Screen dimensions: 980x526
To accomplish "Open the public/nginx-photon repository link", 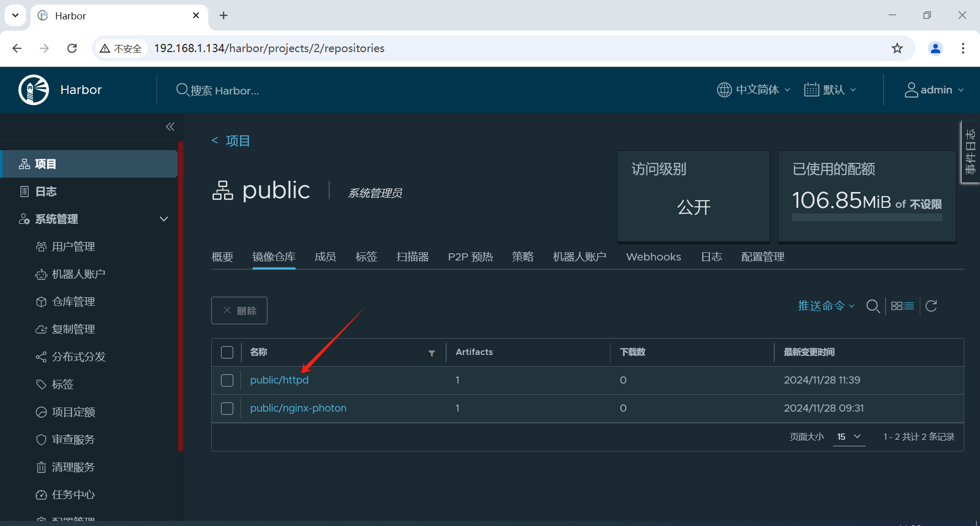I will pos(298,409).
